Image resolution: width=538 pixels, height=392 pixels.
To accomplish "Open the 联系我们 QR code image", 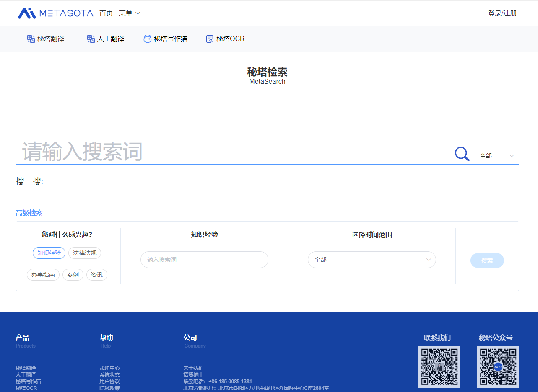I will [439, 367].
